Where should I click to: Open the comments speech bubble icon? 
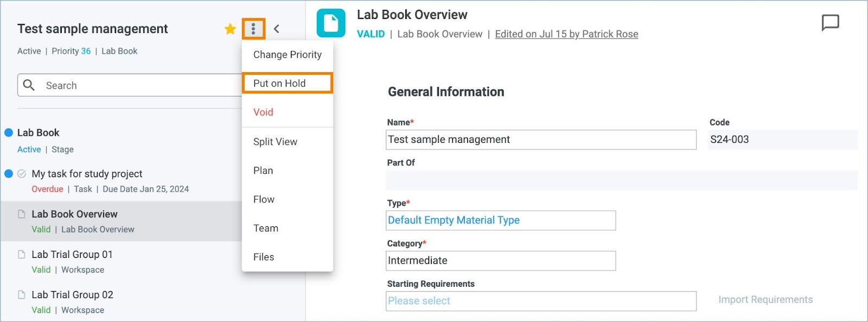coord(830,23)
